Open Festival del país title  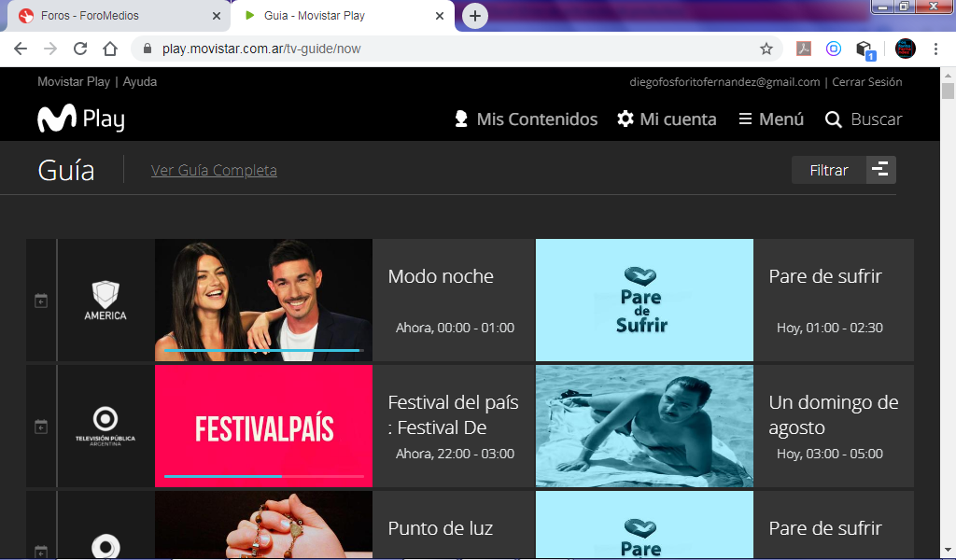pyautogui.click(x=453, y=415)
